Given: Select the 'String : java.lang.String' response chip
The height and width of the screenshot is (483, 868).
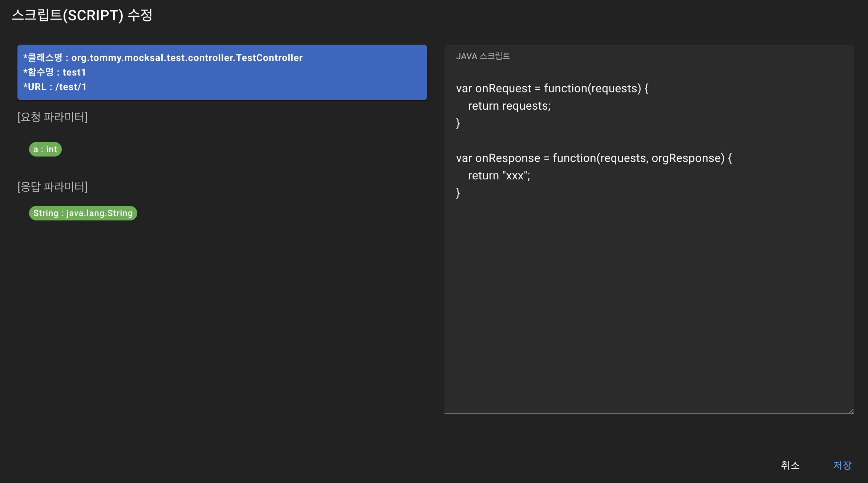Looking at the screenshot, I should click(x=83, y=213).
